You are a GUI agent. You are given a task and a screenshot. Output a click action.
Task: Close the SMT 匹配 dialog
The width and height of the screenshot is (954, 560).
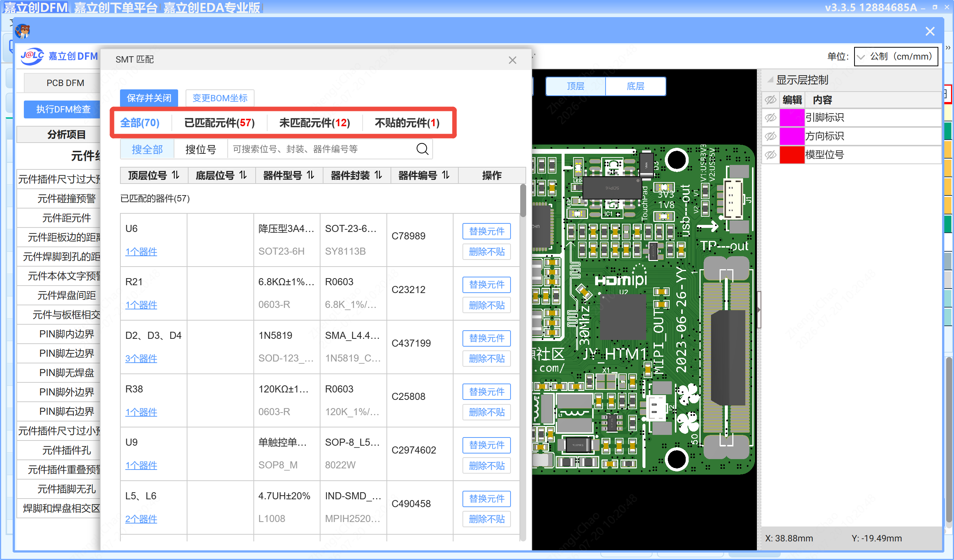click(512, 60)
